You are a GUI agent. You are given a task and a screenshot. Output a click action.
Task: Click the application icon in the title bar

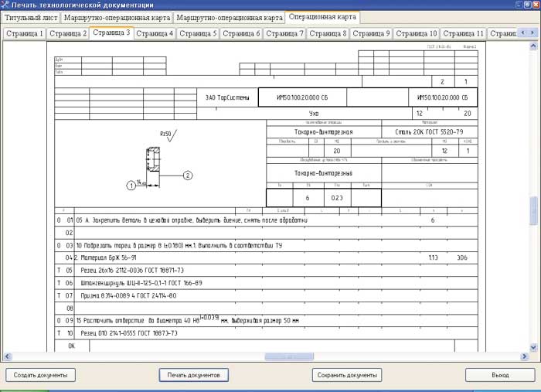[6, 5]
